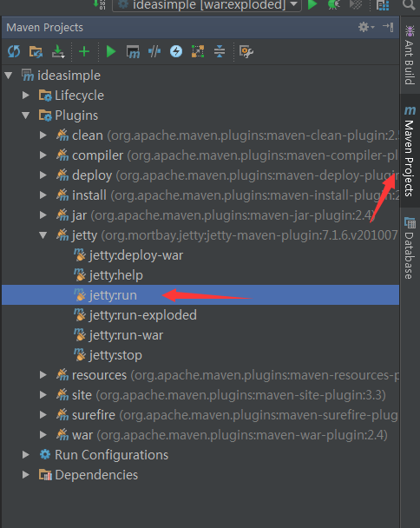Image resolution: width=420 pixels, height=528 pixels.
Task: Select the surefire plugin row
Action: click(x=200, y=415)
